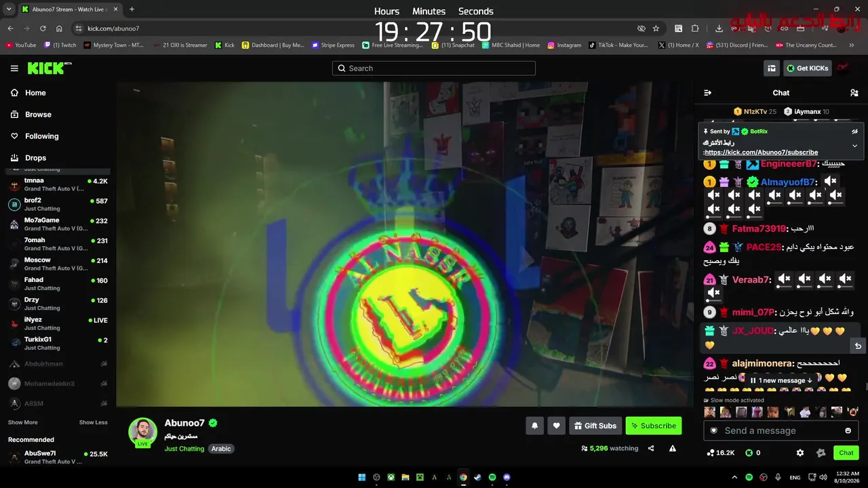View the 16.2K channel points balance
The width and height of the screenshot is (868, 488).
coord(720,453)
